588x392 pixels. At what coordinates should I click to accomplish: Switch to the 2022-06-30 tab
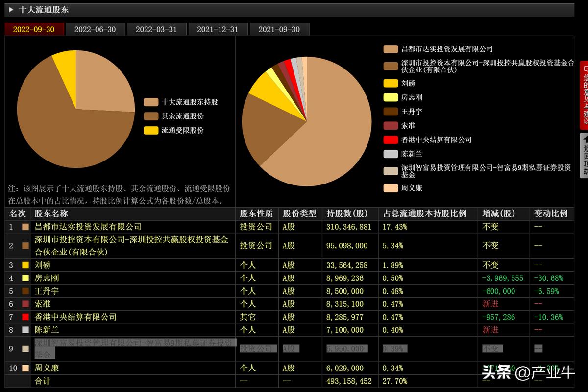pyautogui.click(x=95, y=29)
